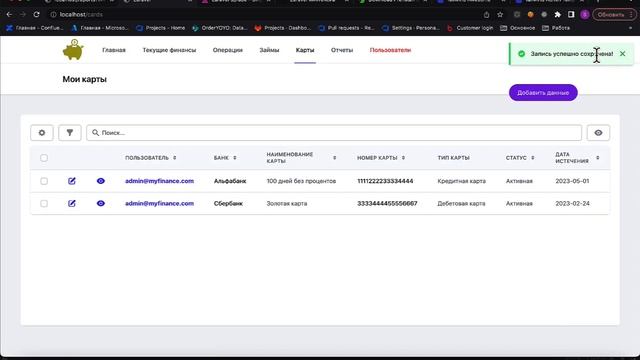Open table settings gear button
Screen dimensions: 640x360
click(x=42, y=133)
